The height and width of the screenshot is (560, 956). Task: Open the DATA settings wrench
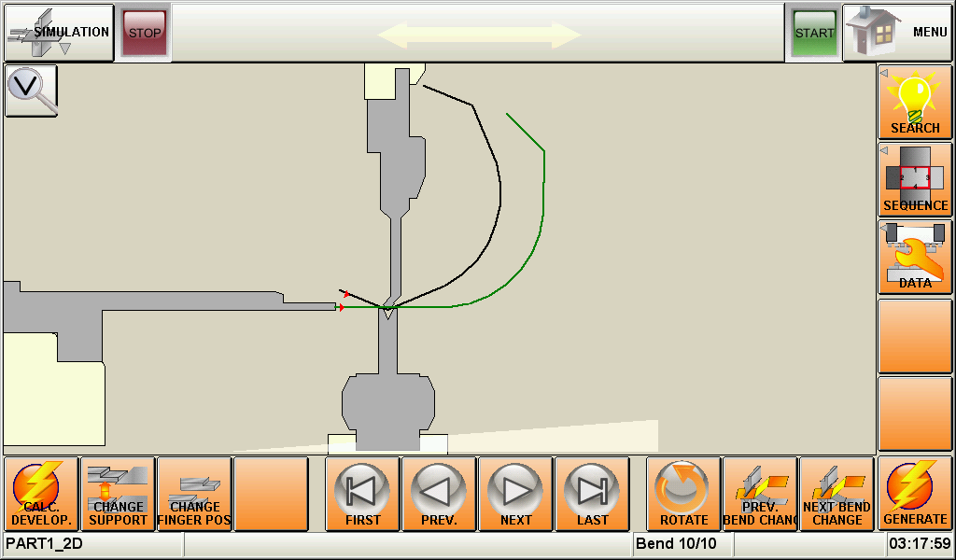(915, 258)
